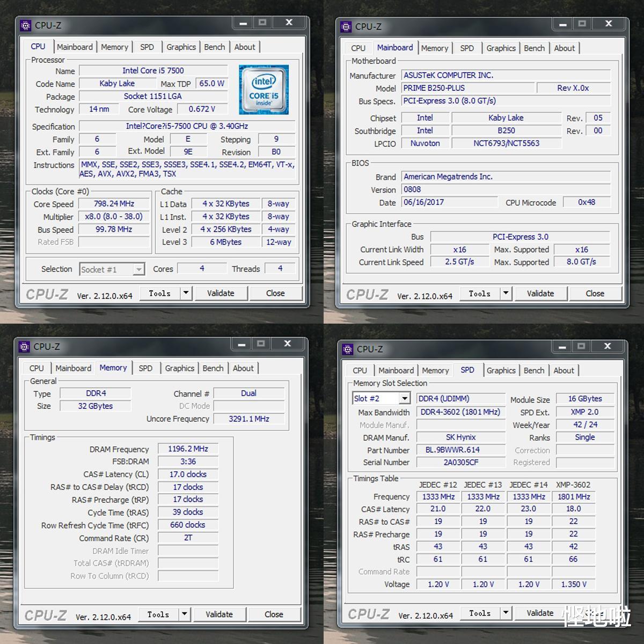Select SPD tab in Memory window

[145, 368]
